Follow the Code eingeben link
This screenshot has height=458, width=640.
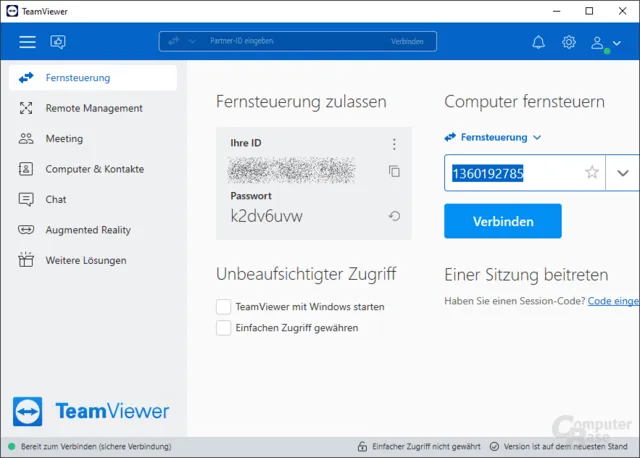[x=613, y=301]
